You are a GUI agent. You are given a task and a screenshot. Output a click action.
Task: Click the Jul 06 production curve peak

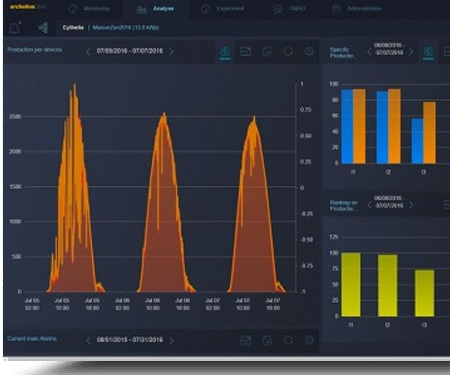(x=164, y=114)
